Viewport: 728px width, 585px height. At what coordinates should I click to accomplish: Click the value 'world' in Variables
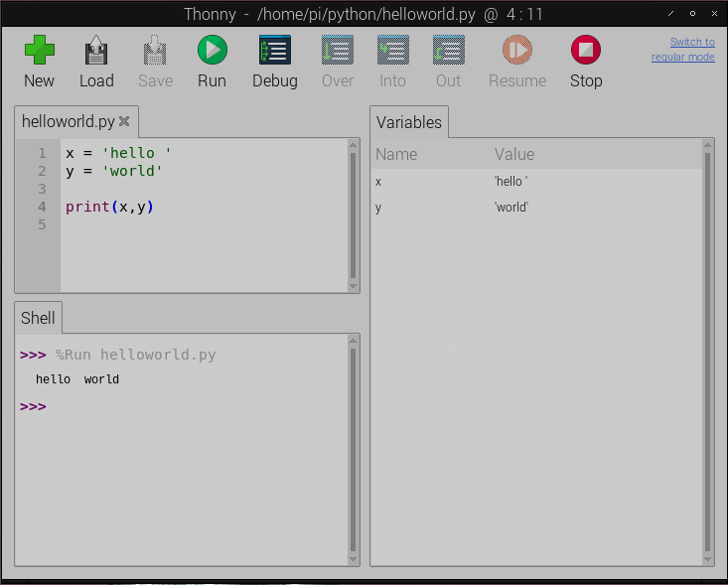tap(511, 207)
